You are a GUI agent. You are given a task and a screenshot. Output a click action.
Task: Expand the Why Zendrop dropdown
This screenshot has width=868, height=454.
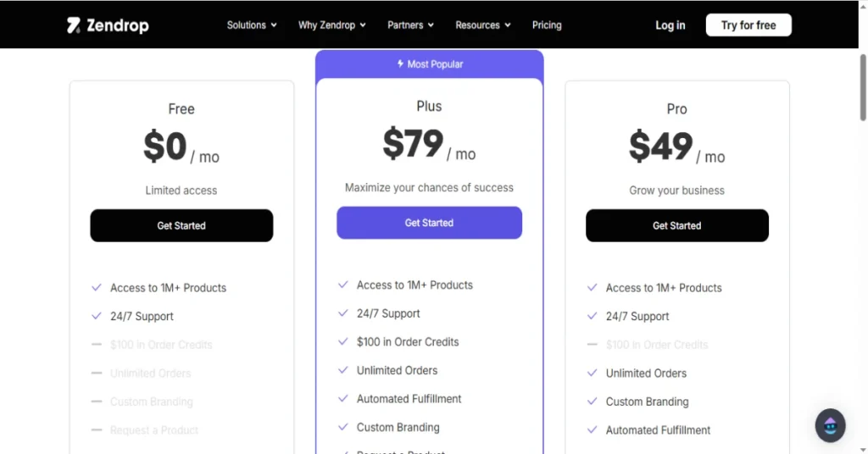(332, 25)
